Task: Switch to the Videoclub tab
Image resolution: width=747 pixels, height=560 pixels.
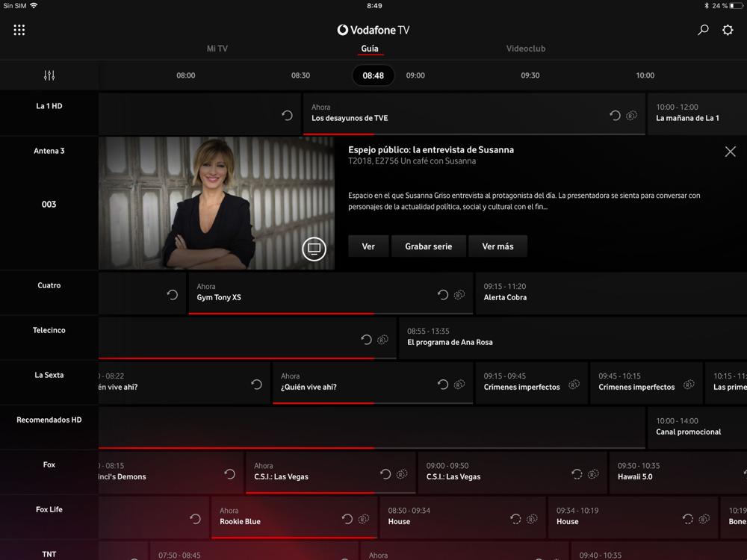Action: pyautogui.click(x=526, y=49)
